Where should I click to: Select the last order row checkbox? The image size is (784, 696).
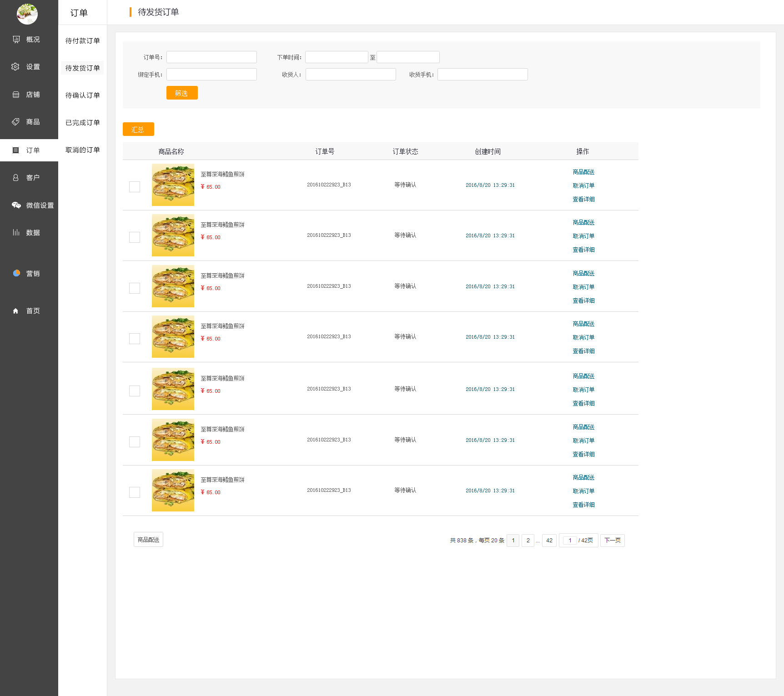pos(135,492)
